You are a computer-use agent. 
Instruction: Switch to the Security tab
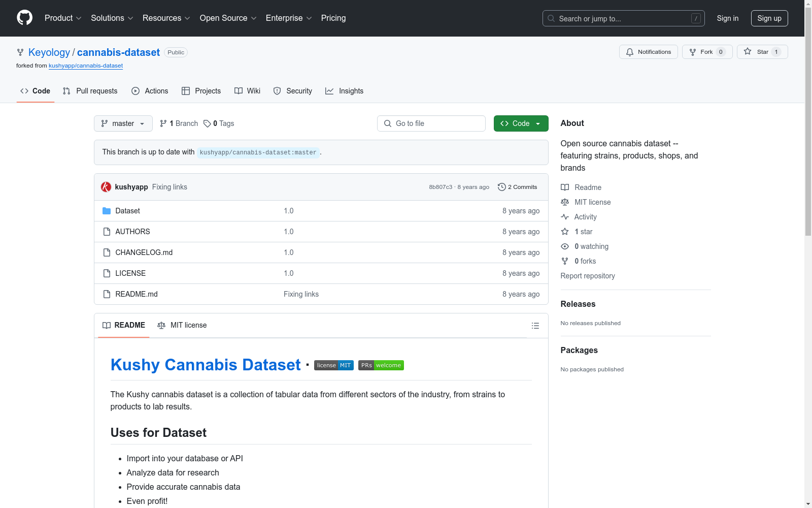(293, 91)
